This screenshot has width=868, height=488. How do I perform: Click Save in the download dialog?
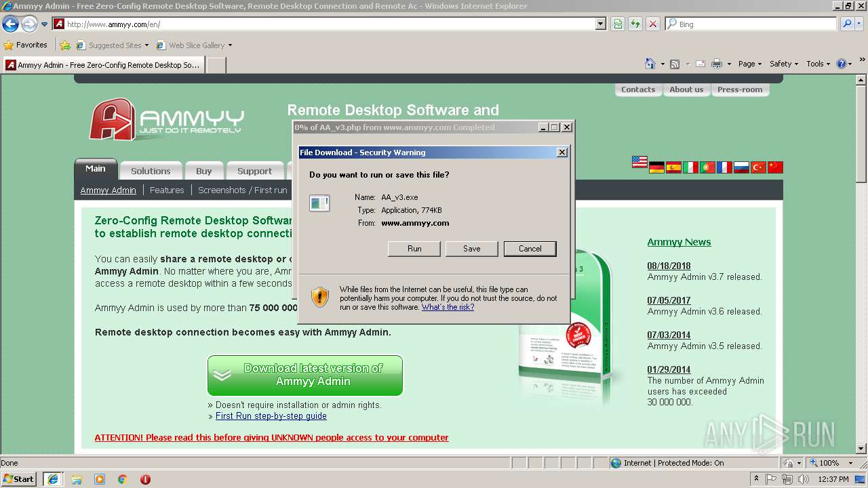(472, 249)
